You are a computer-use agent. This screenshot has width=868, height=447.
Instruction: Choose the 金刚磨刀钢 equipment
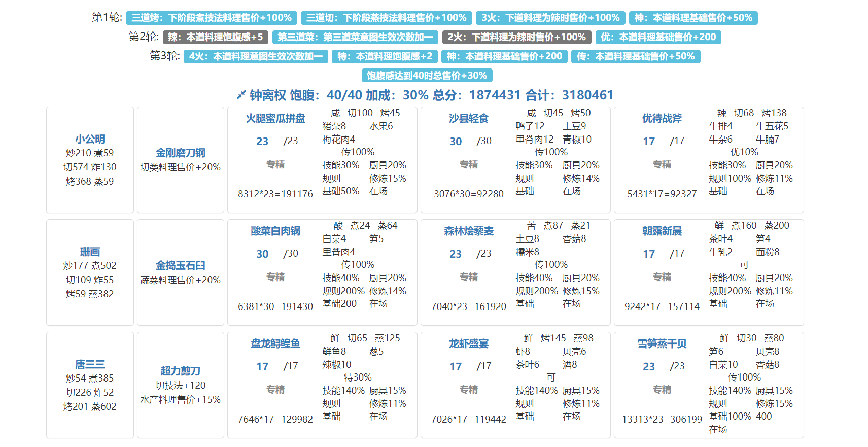point(180,153)
